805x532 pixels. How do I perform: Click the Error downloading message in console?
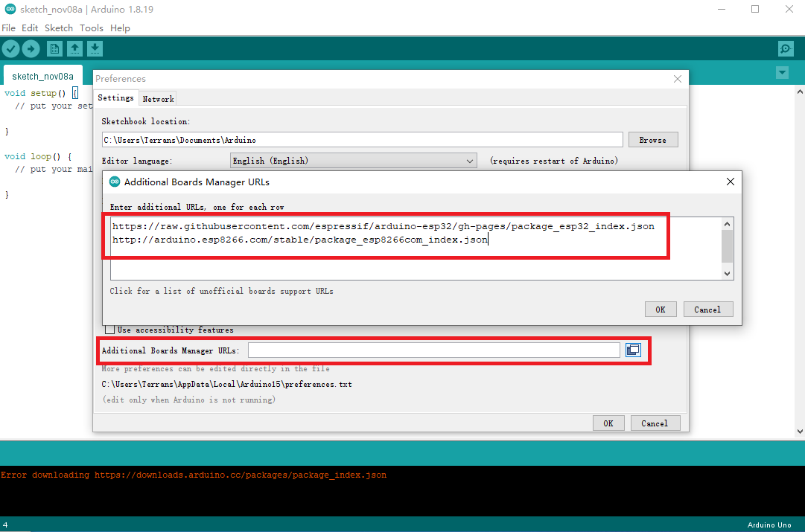[194, 475]
